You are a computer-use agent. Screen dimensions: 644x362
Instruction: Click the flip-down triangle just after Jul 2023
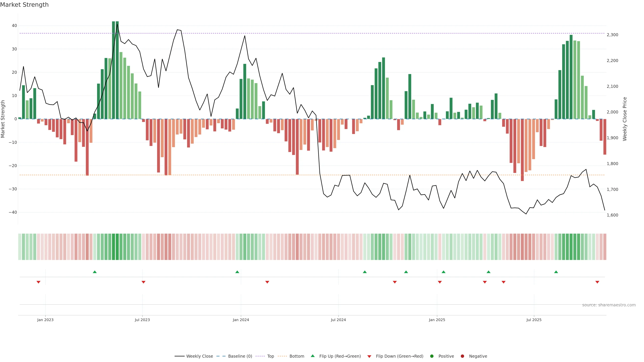[x=144, y=282]
